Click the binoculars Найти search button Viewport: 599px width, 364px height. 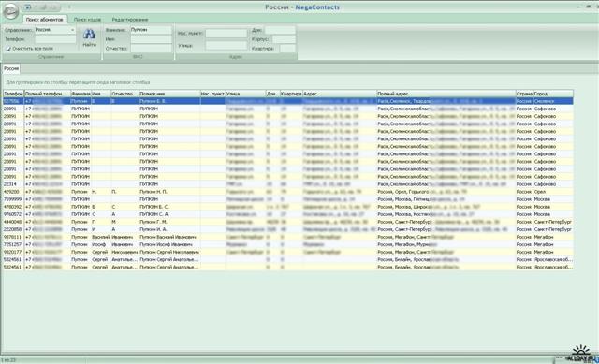[89, 38]
